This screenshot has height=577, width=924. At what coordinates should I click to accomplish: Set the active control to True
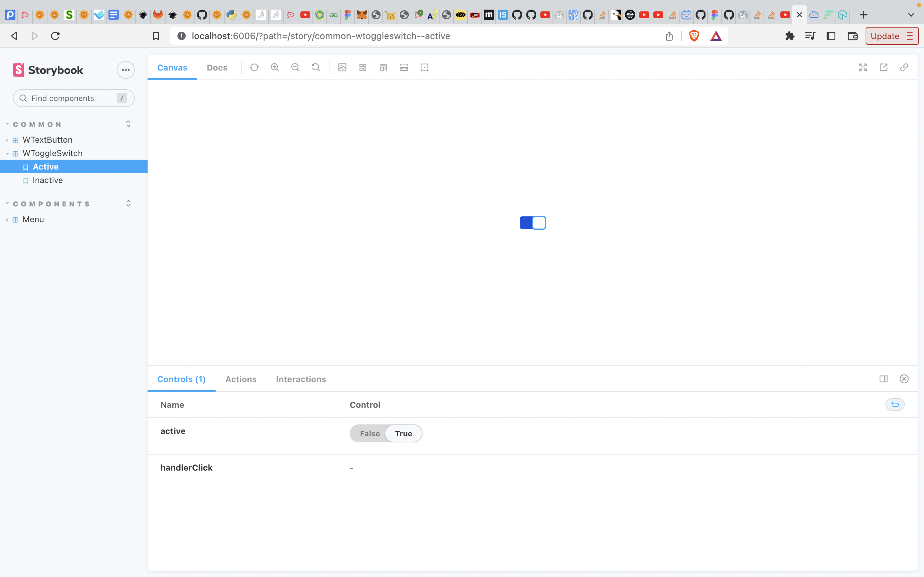[x=403, y=433]
